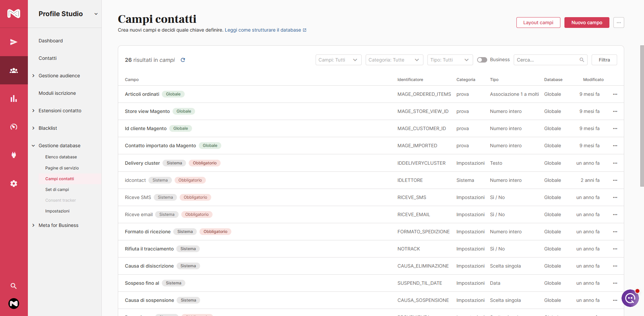Click the Modificato column header
The image size is (644, 316).
(593, 80)
